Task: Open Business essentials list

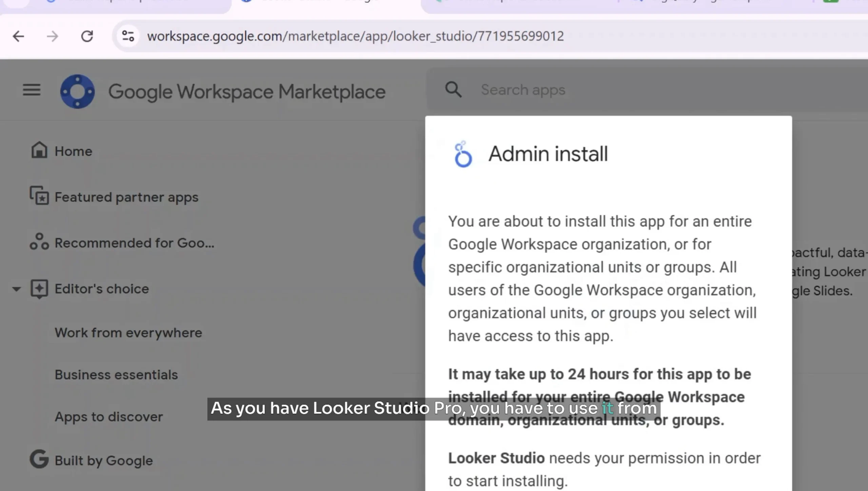Action: 116,375
